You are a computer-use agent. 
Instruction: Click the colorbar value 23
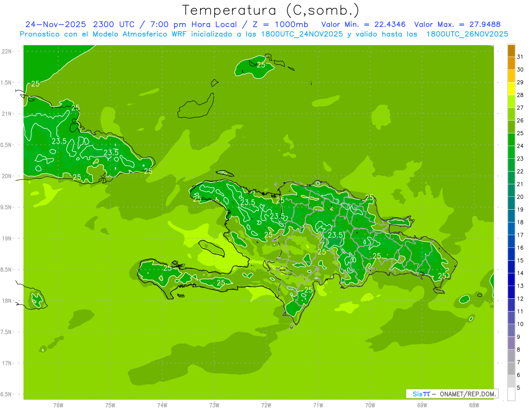click(x=520, y=159)
